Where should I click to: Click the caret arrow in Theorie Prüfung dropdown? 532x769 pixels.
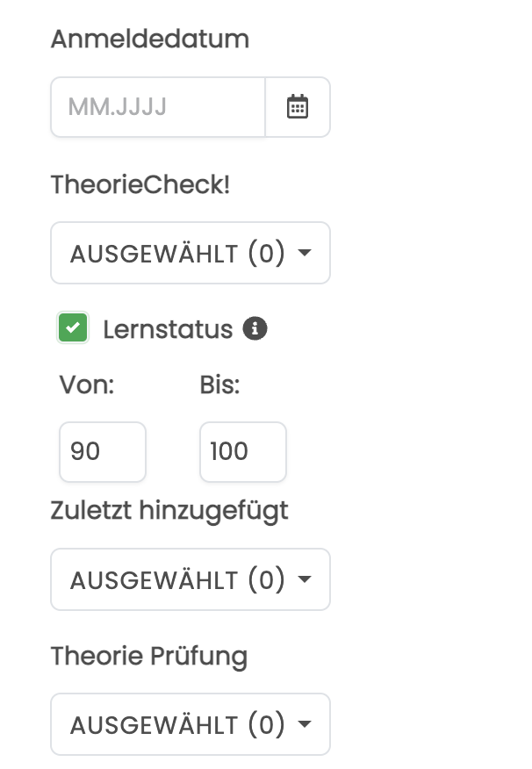coord(305,724)
